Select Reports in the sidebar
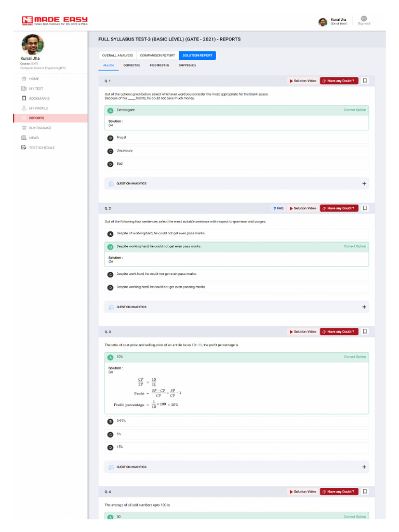 pyautogui.click(x=50, y=118)
